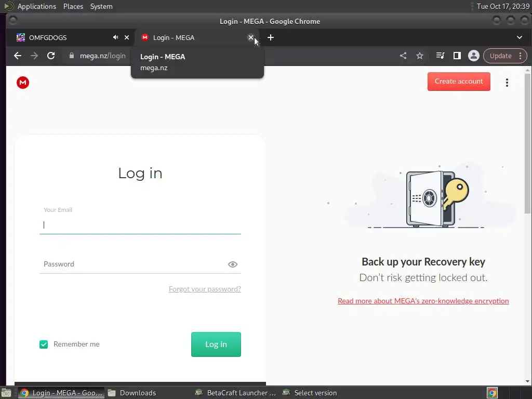Image resolution: width=532 pixels, height=399 pixels.
Task: Open a new tab
Action: click(270, 37)
